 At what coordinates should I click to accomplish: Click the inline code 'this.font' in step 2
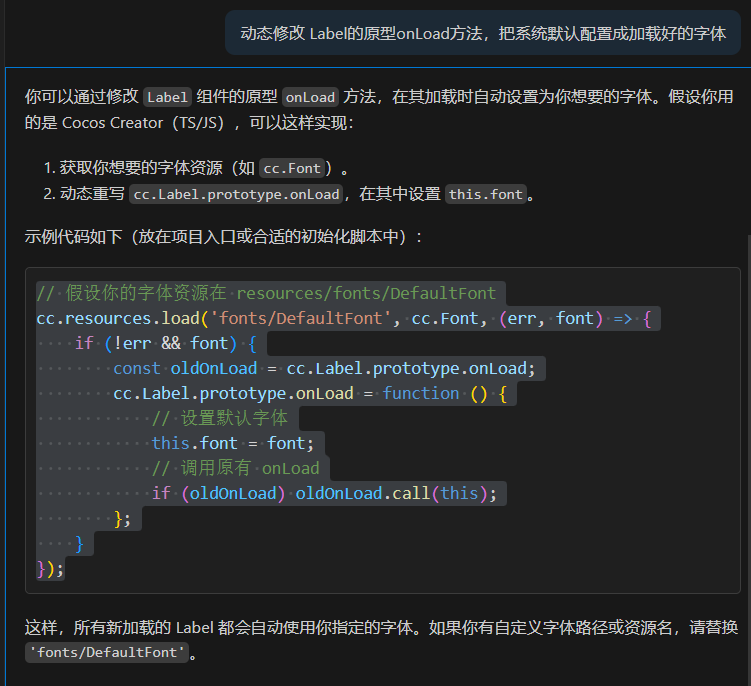[x=486, y=194]
